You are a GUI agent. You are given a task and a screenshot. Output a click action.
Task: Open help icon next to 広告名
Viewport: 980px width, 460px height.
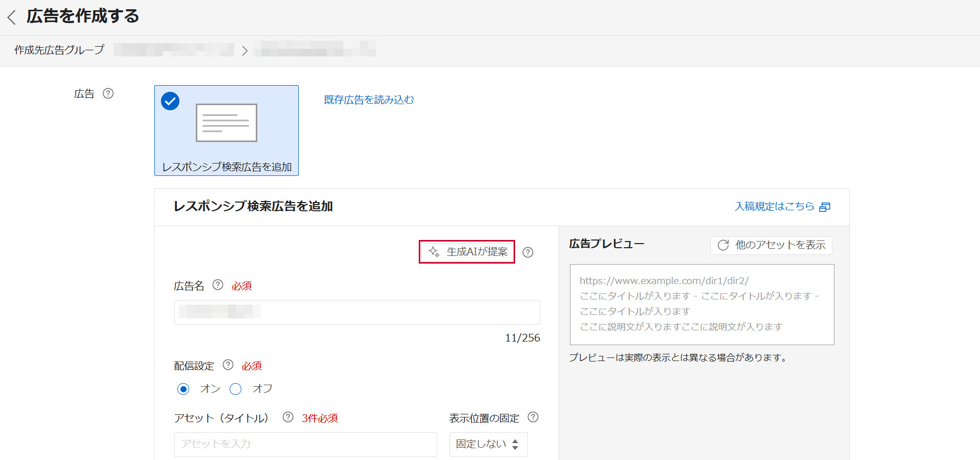(x=218, y=285)
